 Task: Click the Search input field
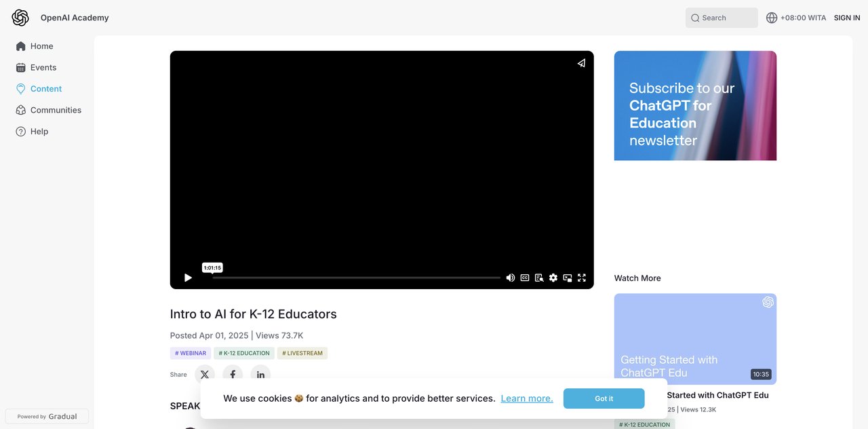pyautogui.click(x=722, y=18)
